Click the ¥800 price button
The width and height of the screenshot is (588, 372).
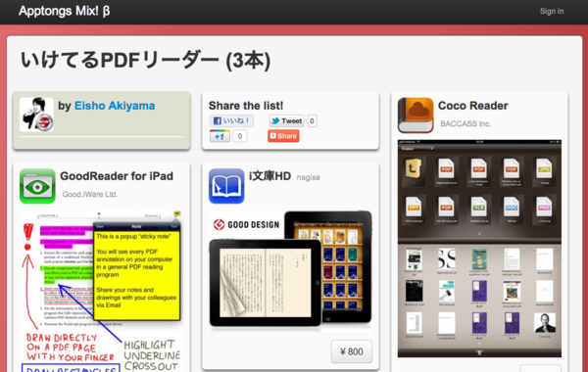(352, 351)
